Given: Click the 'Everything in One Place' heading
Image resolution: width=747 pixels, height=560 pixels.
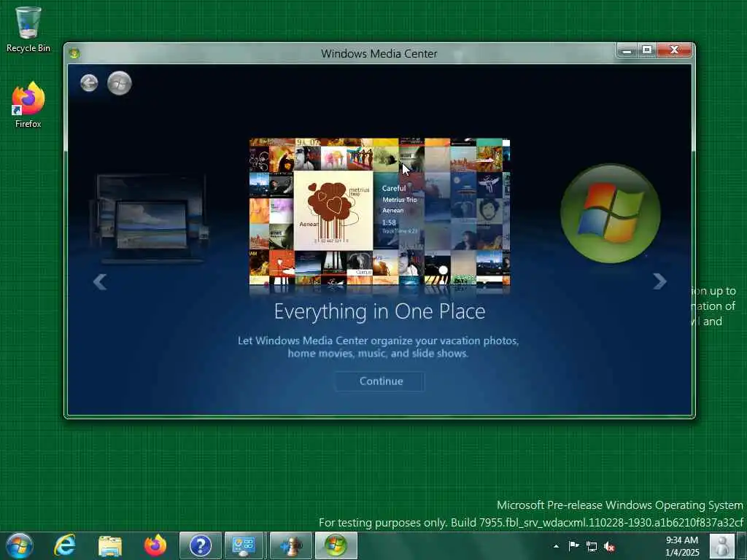Looking at the screenshot, I should pyautogui.click(x=379, y=311).
